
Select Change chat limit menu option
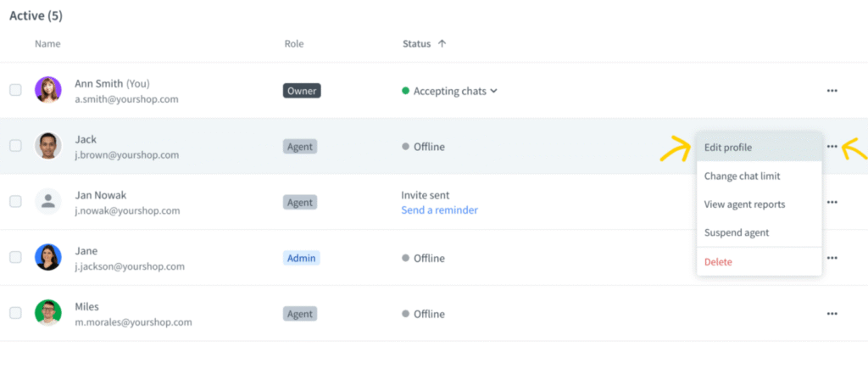point(742,176)
